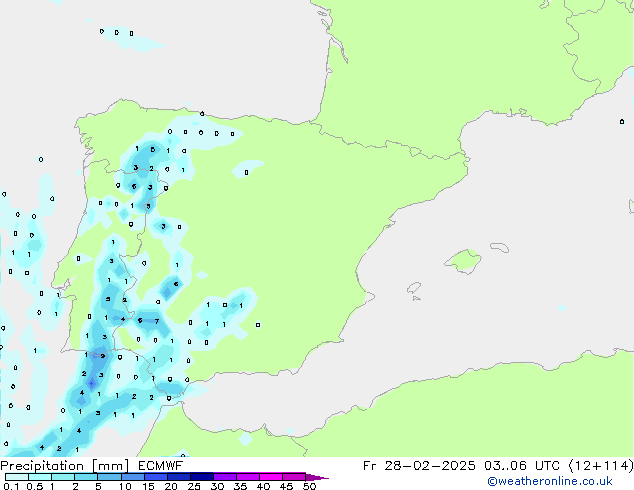Screen dimensions: 634x490
Task: Select the 15–20 mm legend swatch
Action: 155,477
